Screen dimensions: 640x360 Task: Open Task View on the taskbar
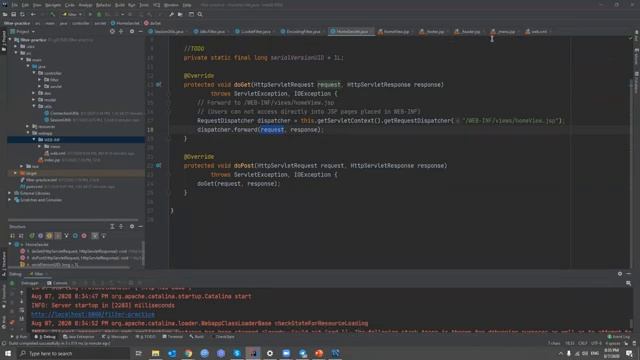139,353
